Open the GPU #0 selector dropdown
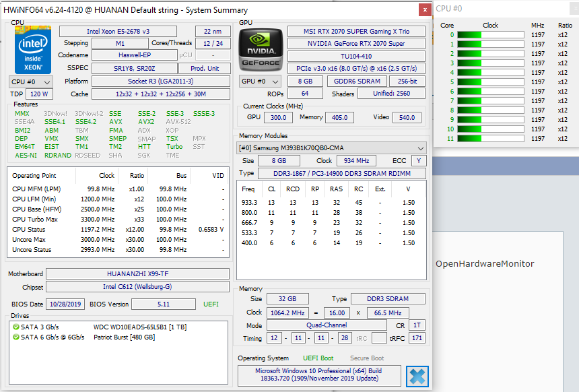The image size is (579, 392). click(x=260, y=81)
